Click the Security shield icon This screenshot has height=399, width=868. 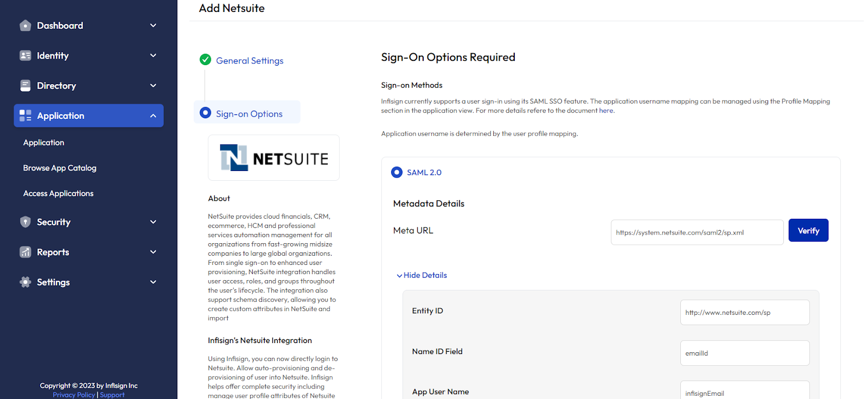point(25,221)
